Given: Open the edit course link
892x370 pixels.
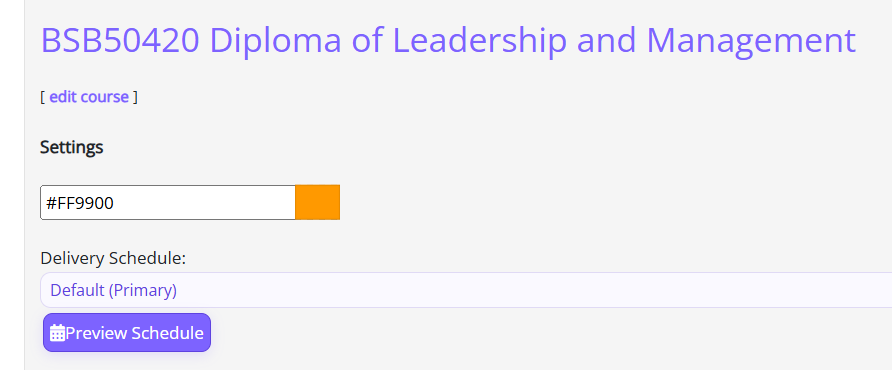Looking at the screenshot, I should tap(89, 97).
